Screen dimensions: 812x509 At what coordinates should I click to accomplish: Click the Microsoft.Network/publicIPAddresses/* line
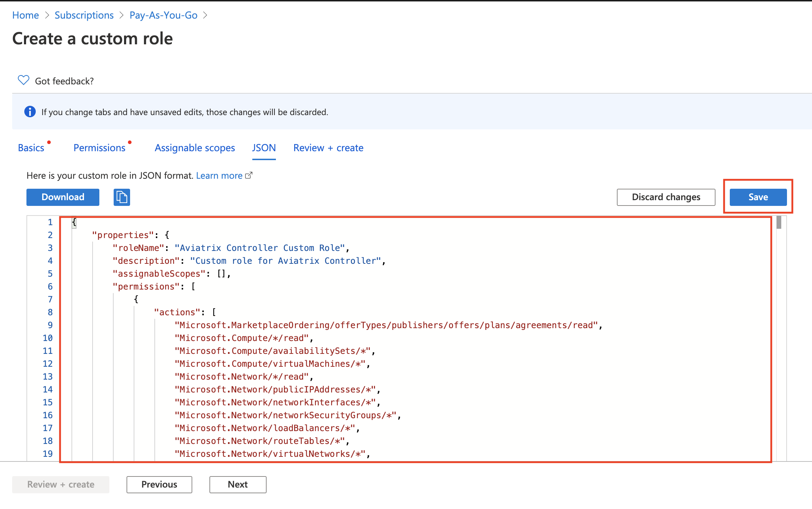(277, 389)
